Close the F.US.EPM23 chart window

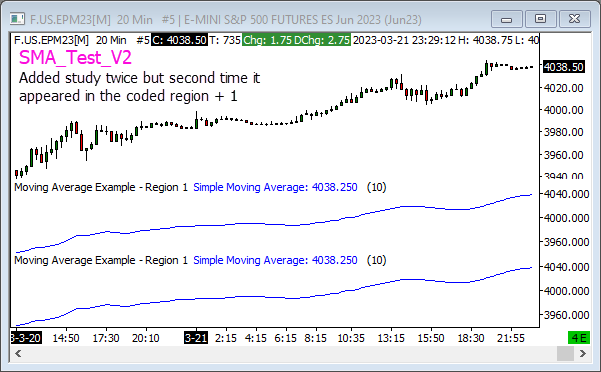575,19
